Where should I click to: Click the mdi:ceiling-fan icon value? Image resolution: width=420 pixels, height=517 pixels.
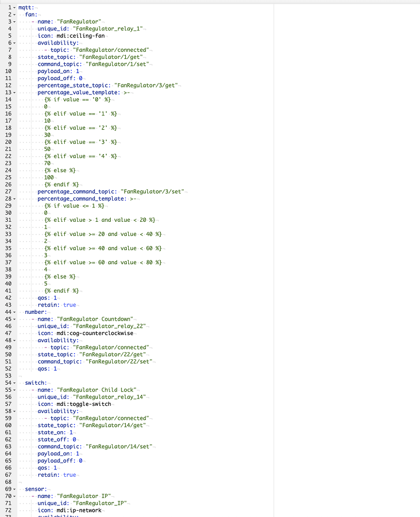(x=81, y=36)
